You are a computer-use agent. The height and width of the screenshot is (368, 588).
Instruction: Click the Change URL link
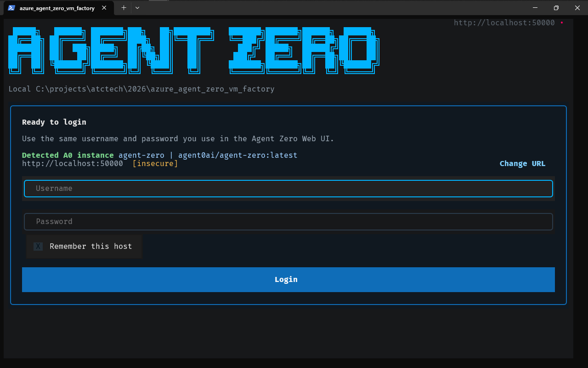point(523,164)
